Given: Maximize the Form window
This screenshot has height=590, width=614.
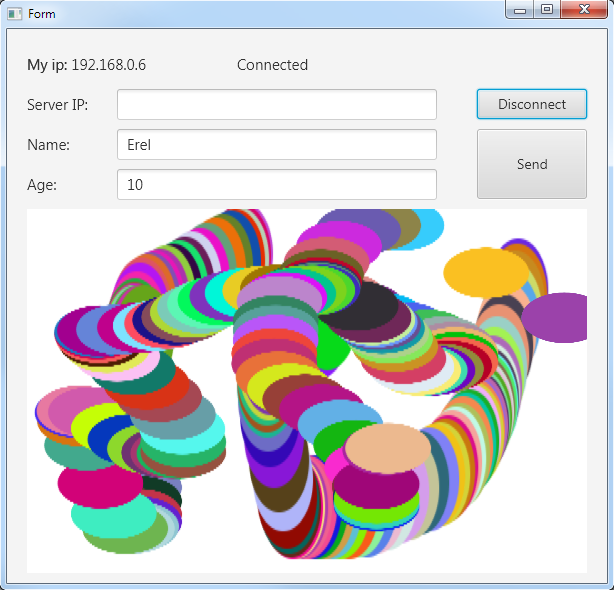Looking at the screenshot, I should 547,10.
